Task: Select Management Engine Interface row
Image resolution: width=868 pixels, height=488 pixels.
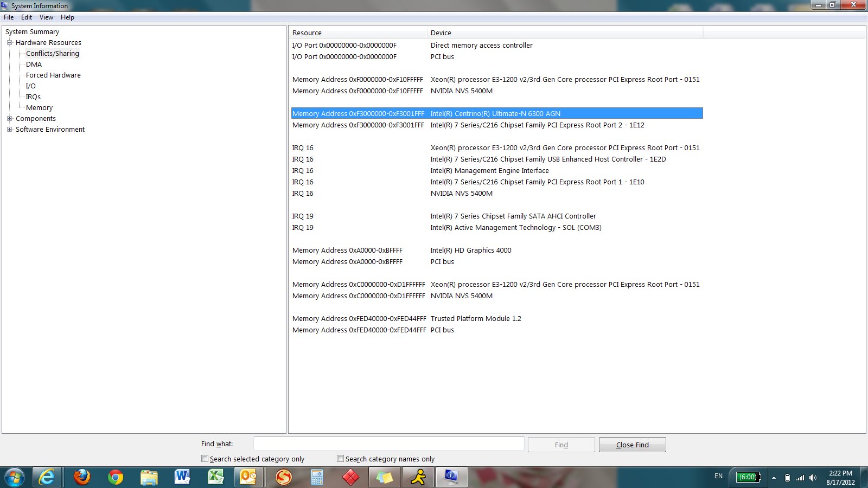Action: 497,170
